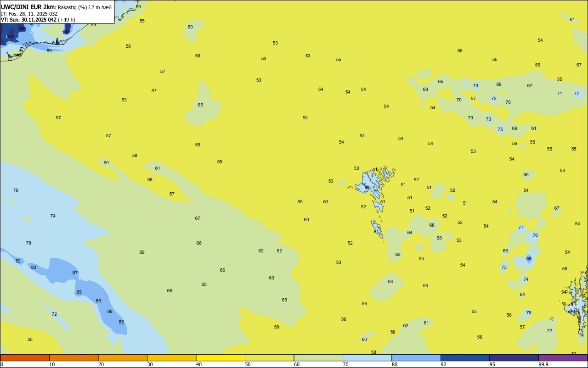Click the 40–50 bright yellow legend swatch

220,357
